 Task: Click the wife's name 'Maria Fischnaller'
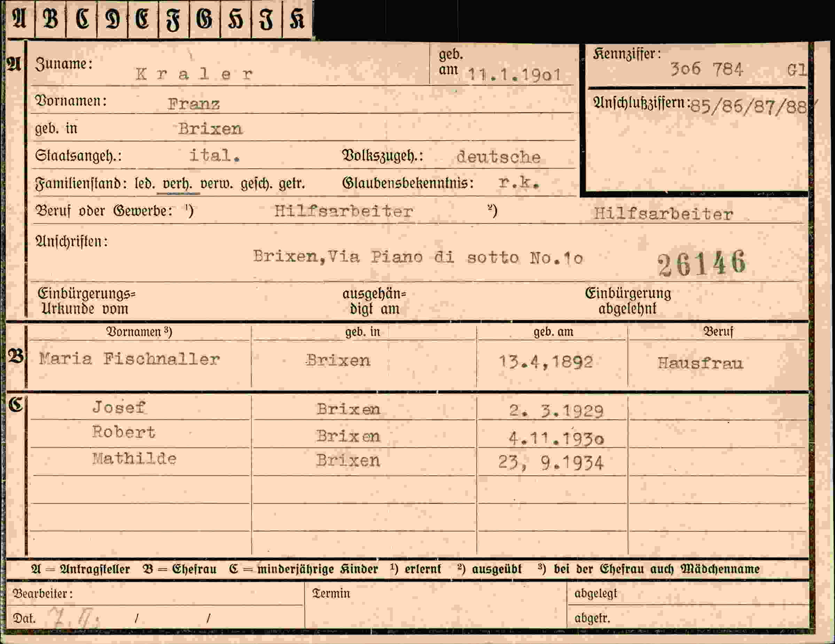129,359
